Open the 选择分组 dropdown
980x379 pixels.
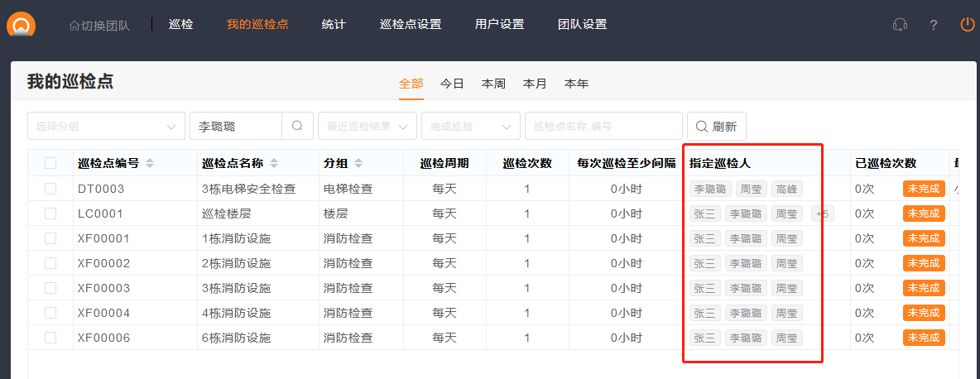[106, 127]
